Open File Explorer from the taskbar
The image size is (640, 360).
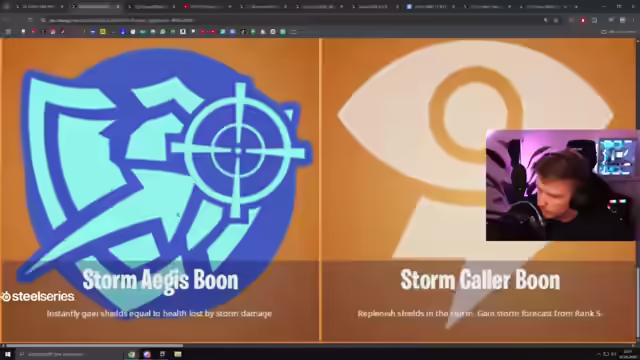[178, 354]
